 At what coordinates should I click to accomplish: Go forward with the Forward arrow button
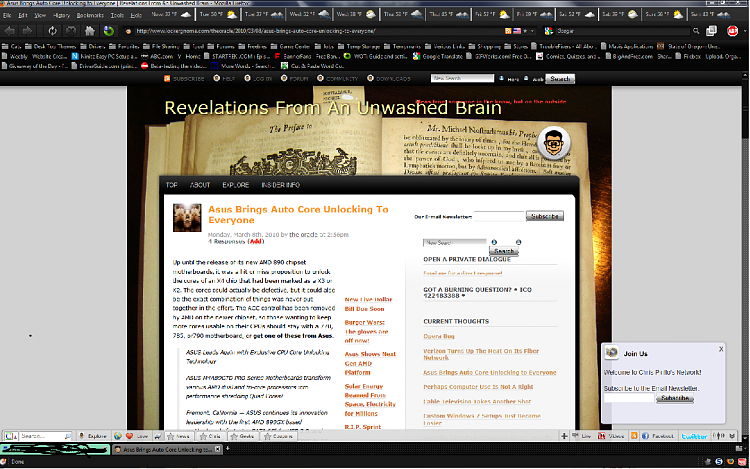27,31
